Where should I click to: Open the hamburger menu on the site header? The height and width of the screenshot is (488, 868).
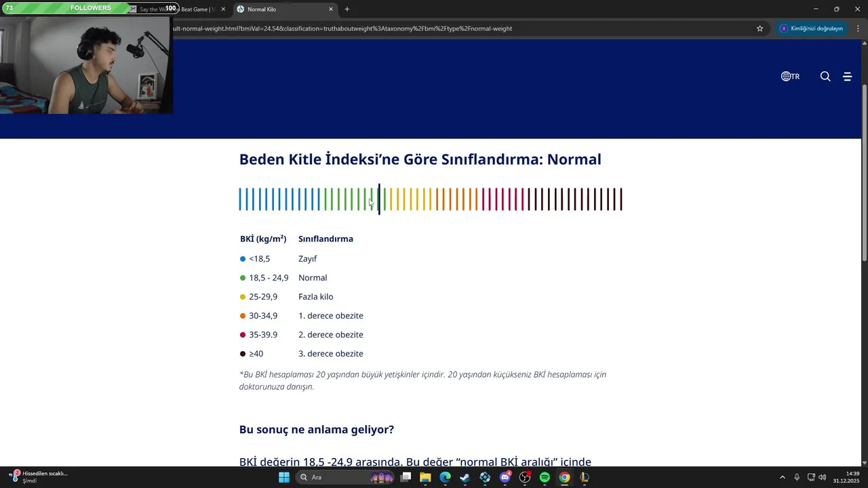click(x=847, y=77)
